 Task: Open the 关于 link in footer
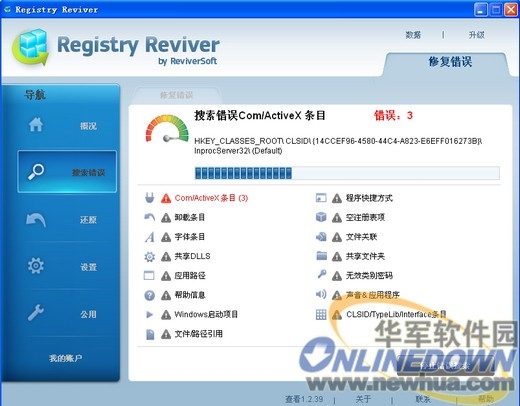tap(363, 399)
